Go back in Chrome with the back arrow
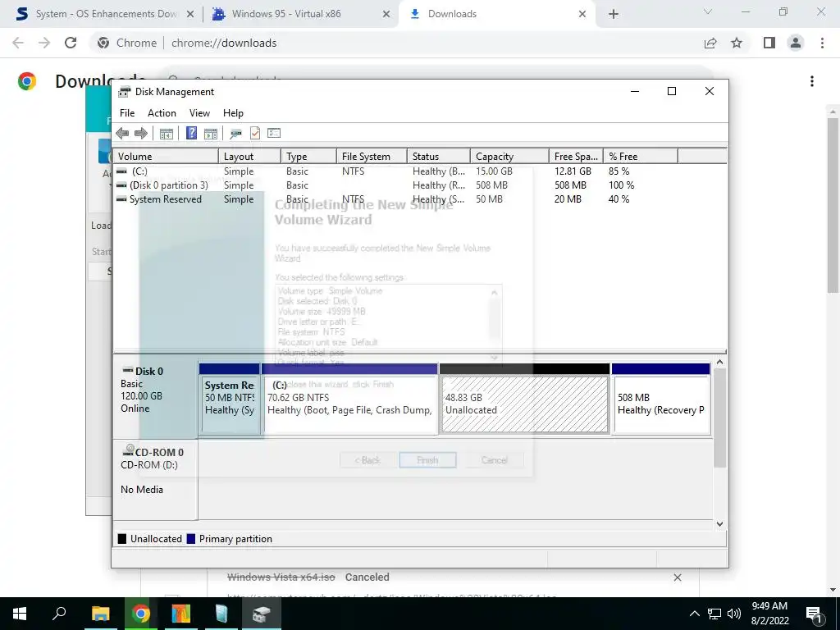The image size is (840, 630). pos(18,43)
